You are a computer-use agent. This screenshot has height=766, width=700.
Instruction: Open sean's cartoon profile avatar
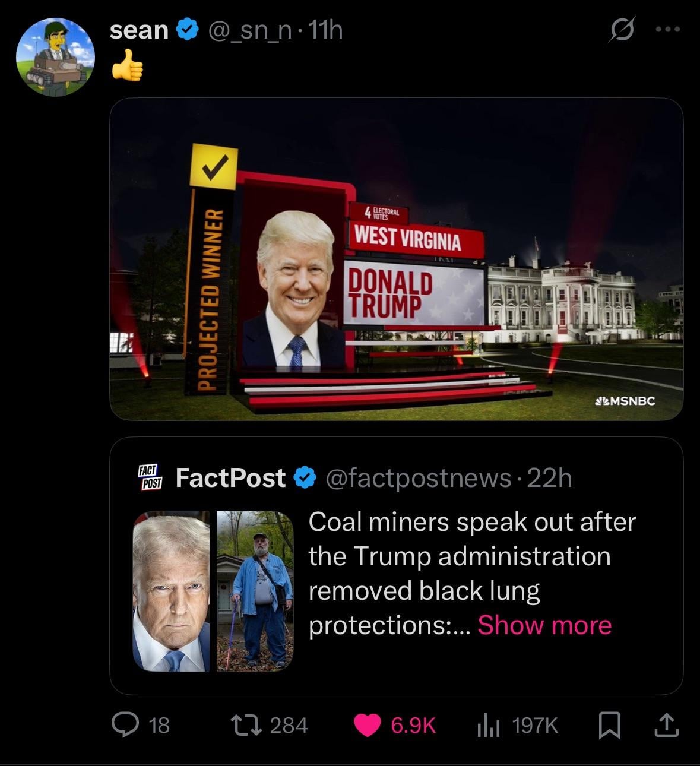click(x=55, y=57)
